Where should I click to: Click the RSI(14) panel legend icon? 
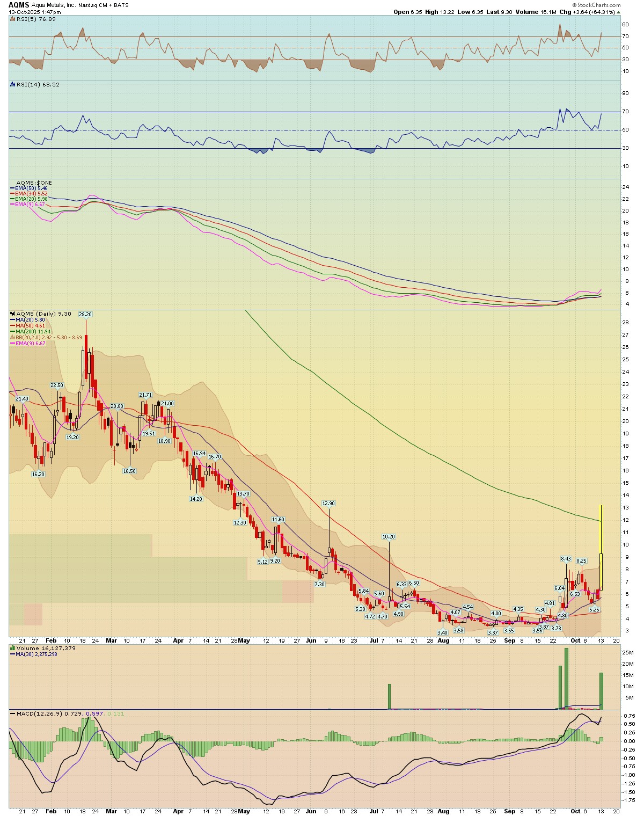(x=13, y=84)
